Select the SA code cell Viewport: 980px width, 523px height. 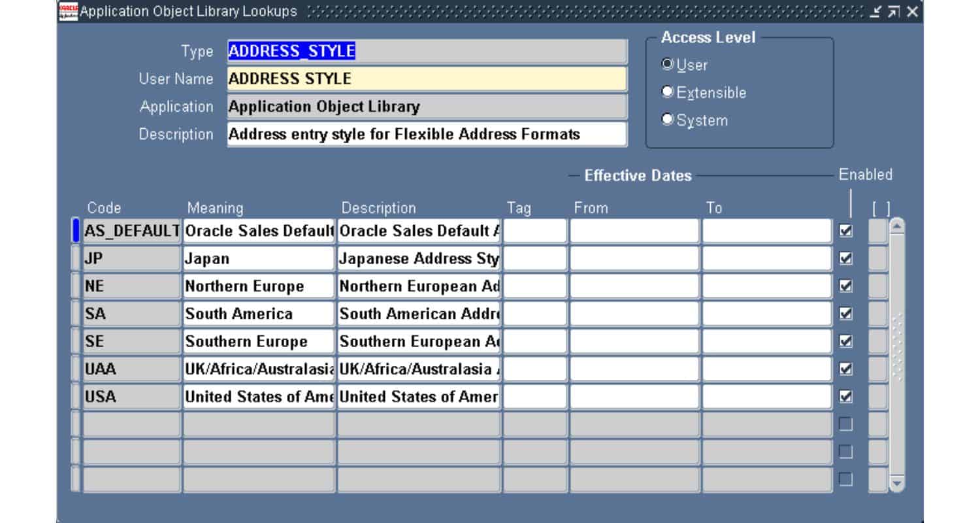pos(131,314)
